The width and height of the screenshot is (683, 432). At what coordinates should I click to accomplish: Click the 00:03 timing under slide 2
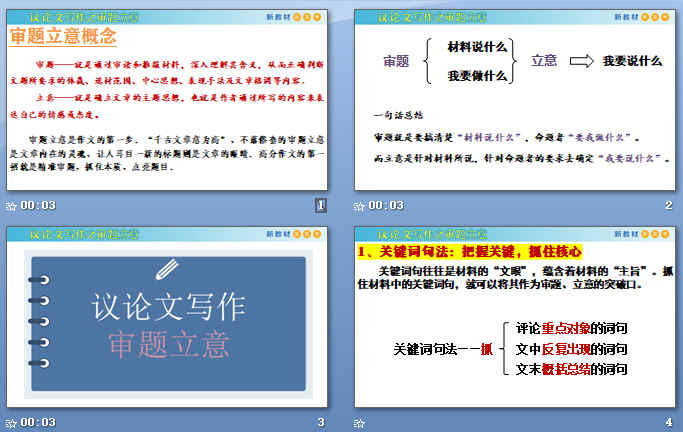pyautogui.click(x=386, y=205)
